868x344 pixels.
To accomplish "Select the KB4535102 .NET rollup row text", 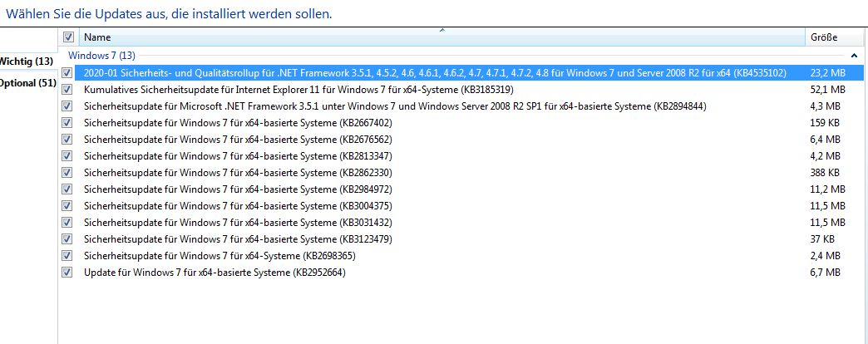I will pyautogui.click(x=435, y=72).
